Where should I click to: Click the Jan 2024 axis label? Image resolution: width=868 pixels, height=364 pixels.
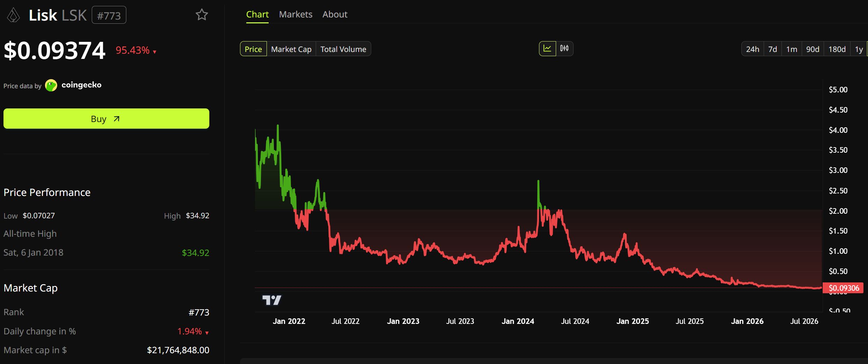pyautogui.click(x=518, y=321)
